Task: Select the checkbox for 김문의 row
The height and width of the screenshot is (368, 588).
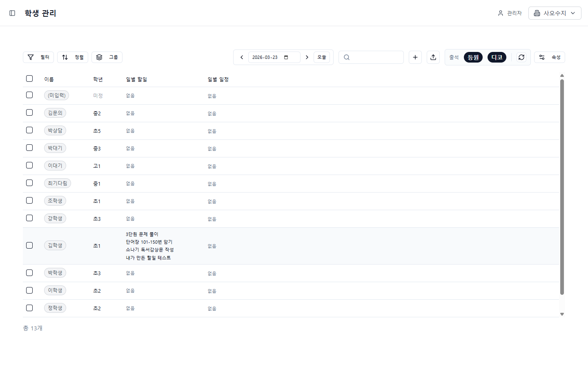Action: 29,112
